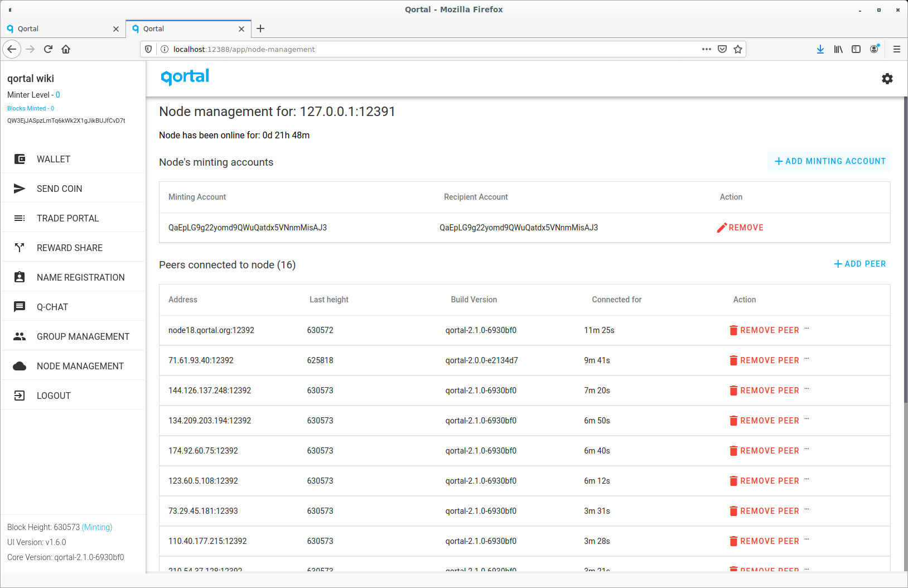Remove peer 71.61.93.40:12392
Screen dimensions: 908x588
[764, 360]
